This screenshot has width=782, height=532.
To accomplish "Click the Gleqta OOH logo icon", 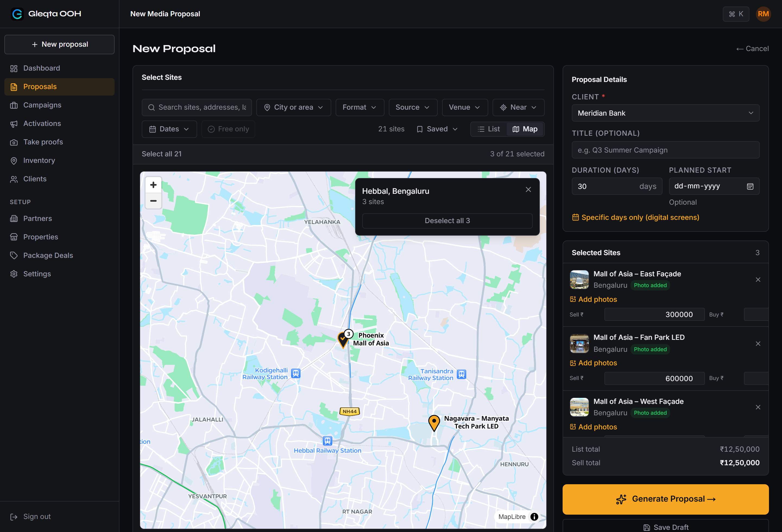I will [x=17, y=14].
